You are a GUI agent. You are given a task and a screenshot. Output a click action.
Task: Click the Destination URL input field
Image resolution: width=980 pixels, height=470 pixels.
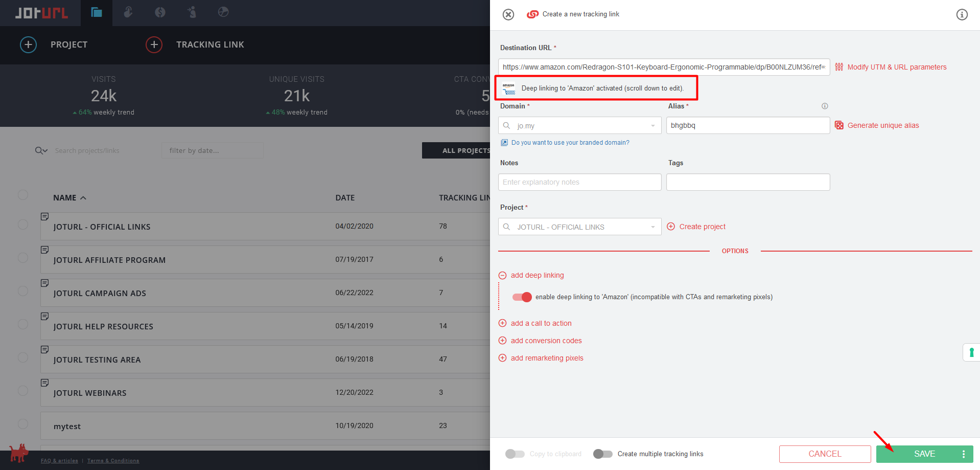click(664, 67)
